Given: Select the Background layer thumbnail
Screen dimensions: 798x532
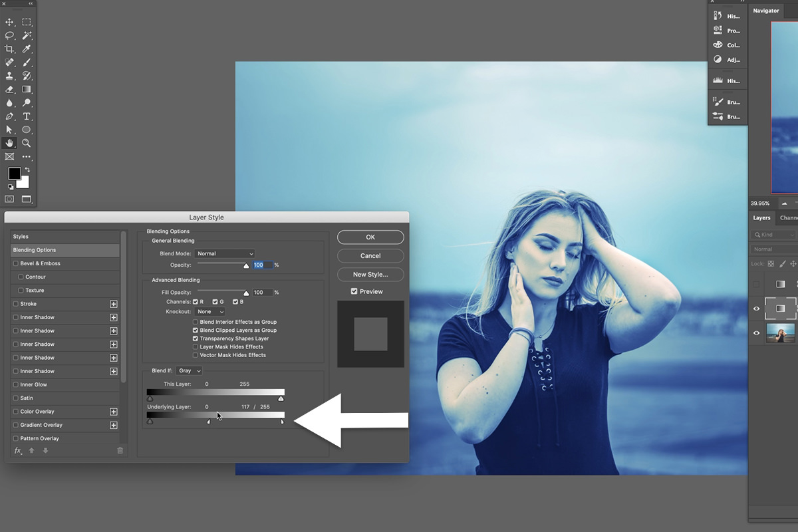Looking at the screenshot, I should [x=780, y=333].
